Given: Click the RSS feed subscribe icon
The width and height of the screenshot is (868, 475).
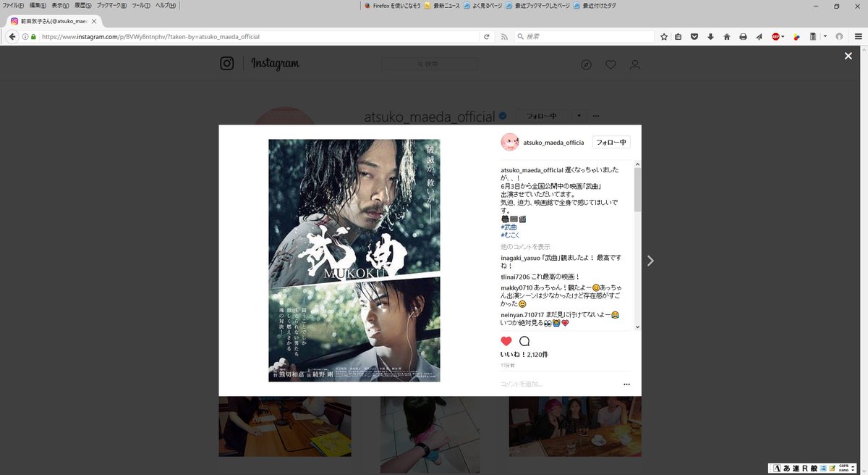Looking at the screenshot, I should 504,36.
